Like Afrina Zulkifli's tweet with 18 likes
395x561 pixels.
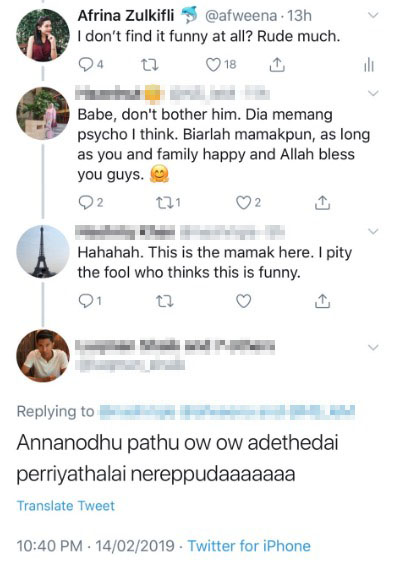(221, 65)
